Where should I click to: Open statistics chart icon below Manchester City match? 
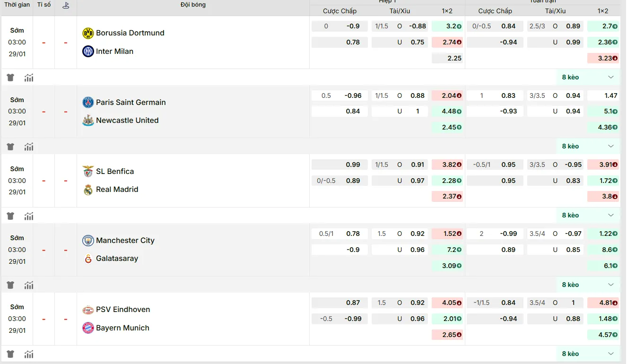[29, 285]
